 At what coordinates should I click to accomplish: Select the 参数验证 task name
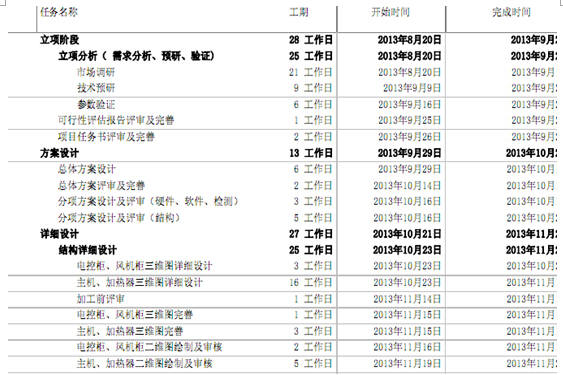[96, 105]
